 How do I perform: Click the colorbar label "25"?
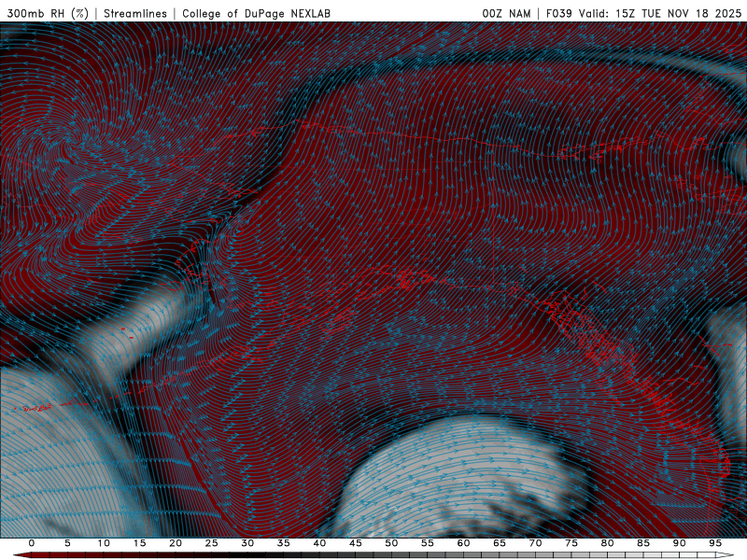pyautogui.click(x=212, y=543)
